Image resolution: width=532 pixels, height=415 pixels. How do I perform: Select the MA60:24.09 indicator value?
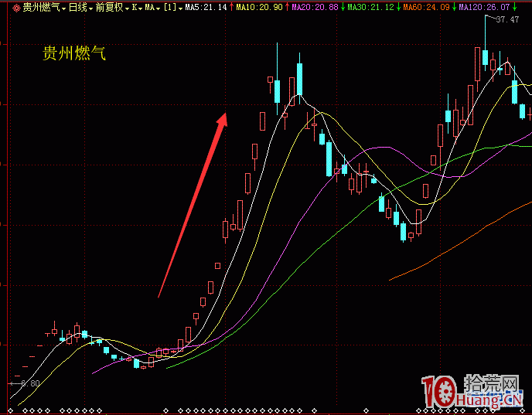[x=426, y=7]
